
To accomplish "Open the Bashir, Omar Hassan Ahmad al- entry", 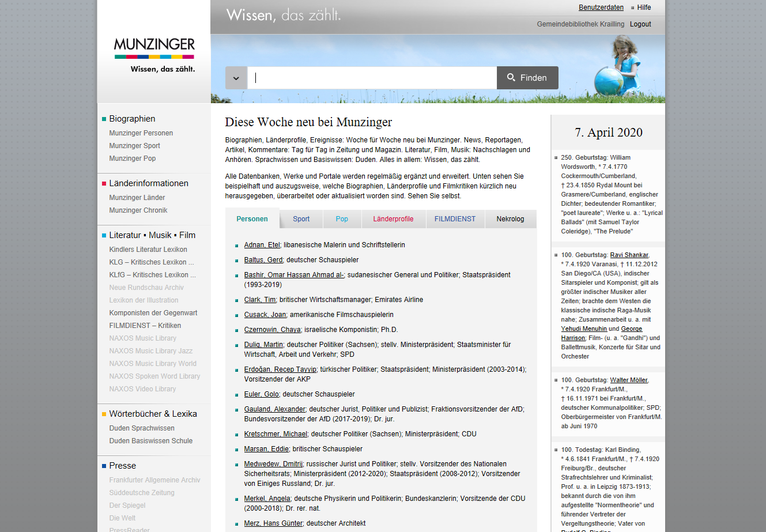I will [x=294, y=275].
